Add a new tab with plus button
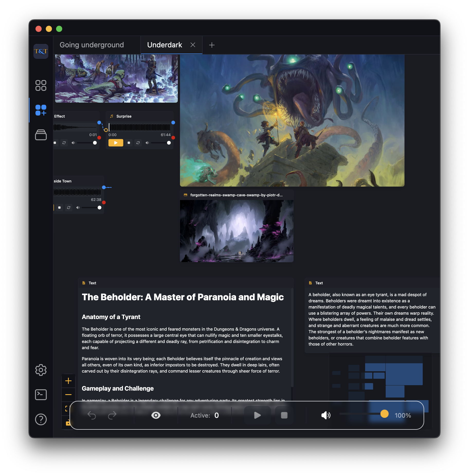The image size is (469, 476). coord(212,45)
